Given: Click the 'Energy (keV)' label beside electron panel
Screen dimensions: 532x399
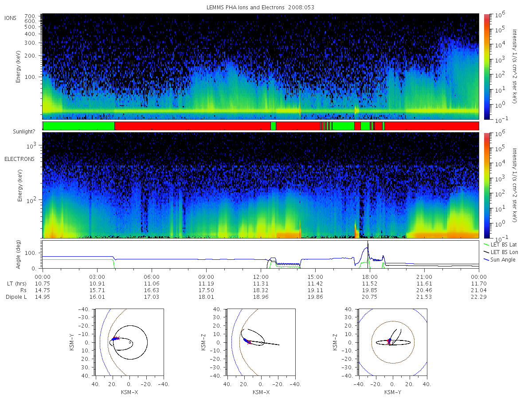Looking at the screenshot, I should pyautogui.click(x=20, y=185).
